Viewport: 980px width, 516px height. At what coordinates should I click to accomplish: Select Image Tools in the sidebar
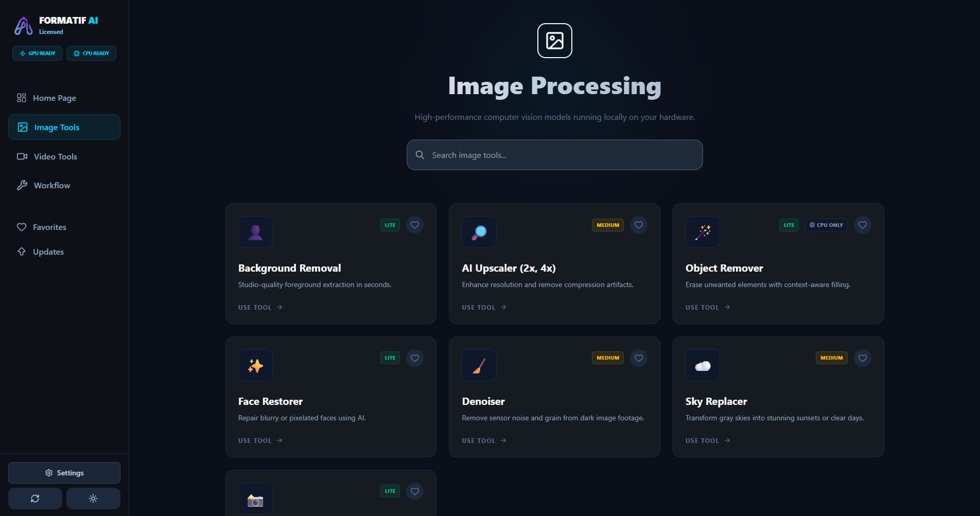tap(64, 127)
